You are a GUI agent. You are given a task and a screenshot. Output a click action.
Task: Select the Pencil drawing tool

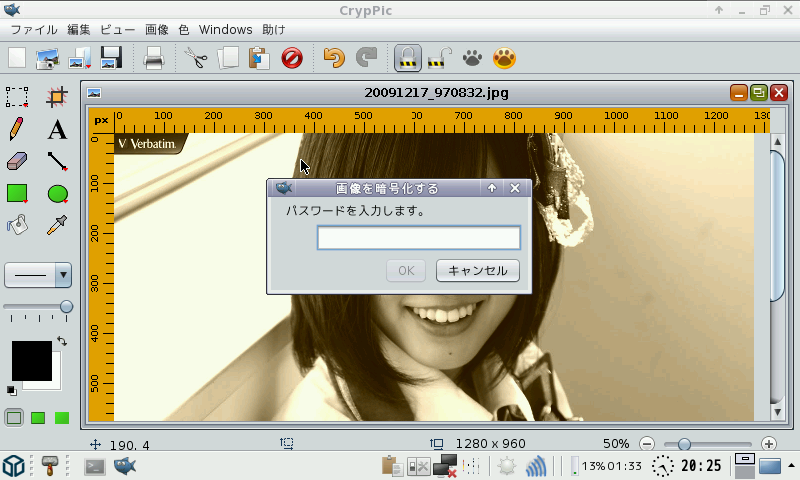17,129
